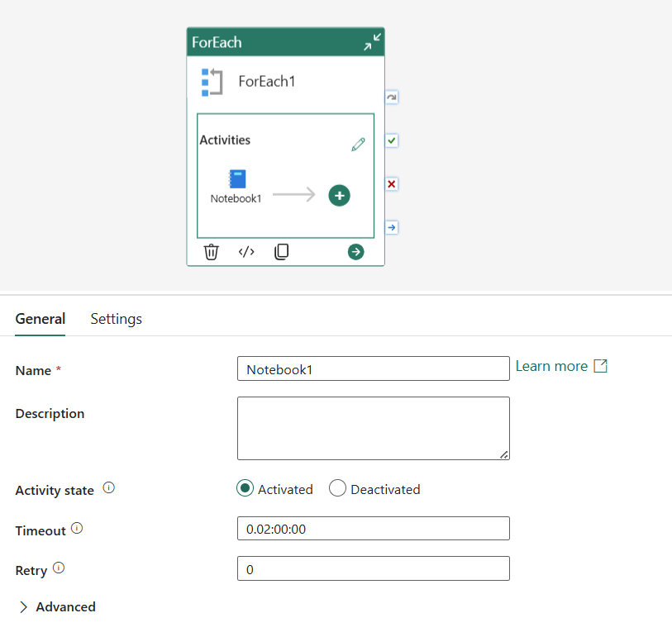Image resolution: width=672 pixels, height=632 pixels.
Task: Add activity with the plus button
Action: pos(339,196)
